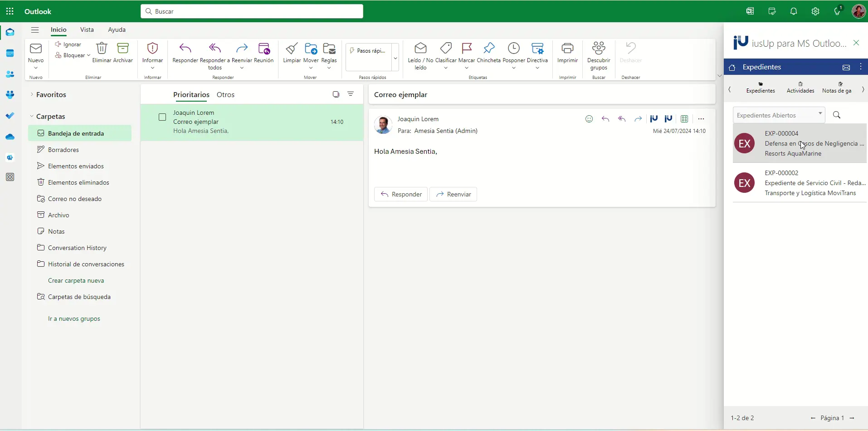Toggle the hamburger navigation pane button
Image resolution: width=868 pixels, height=431 pixels.
(x=35, y=30)
